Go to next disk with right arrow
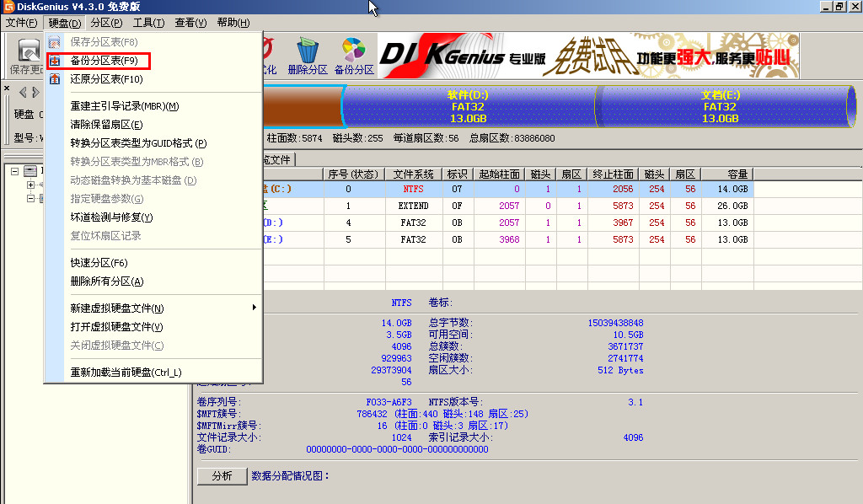The image size is (863, 504). click(35, 92)
